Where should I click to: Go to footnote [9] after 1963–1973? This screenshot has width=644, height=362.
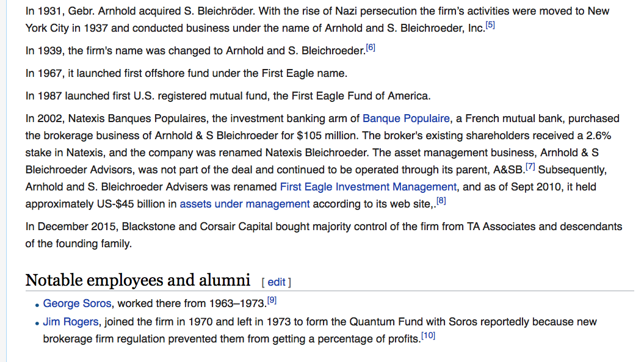tap(272, 300)
